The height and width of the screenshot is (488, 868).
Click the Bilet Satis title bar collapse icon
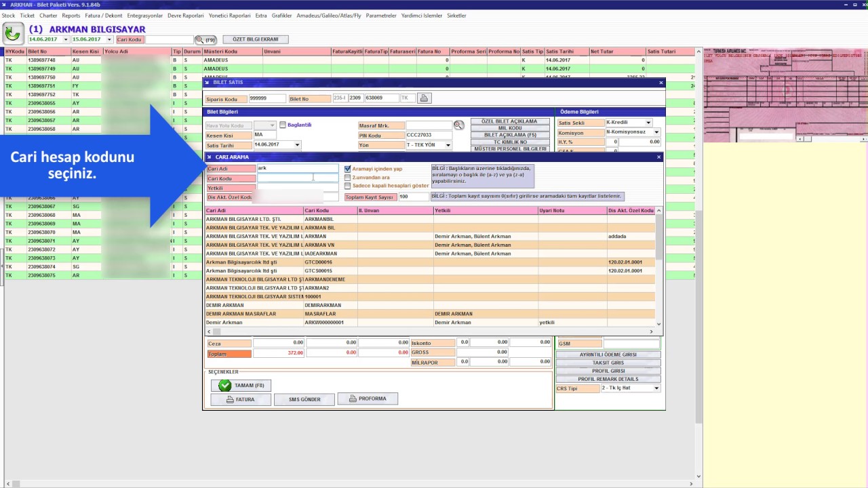(208, 83)
